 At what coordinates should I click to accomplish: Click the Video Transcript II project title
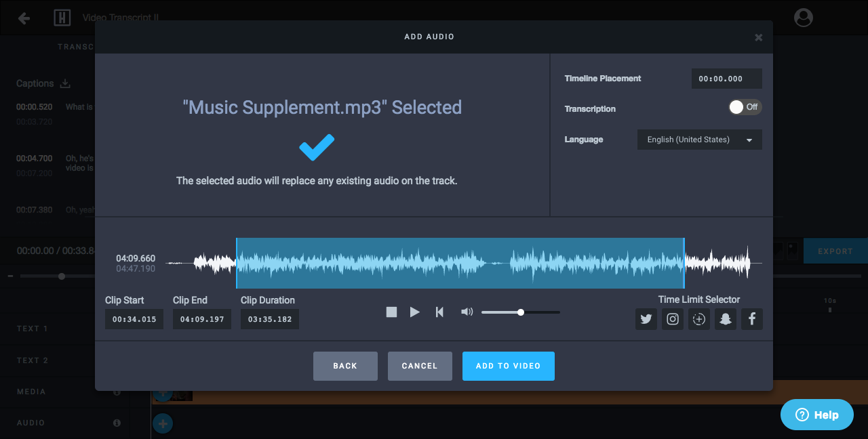119,18
